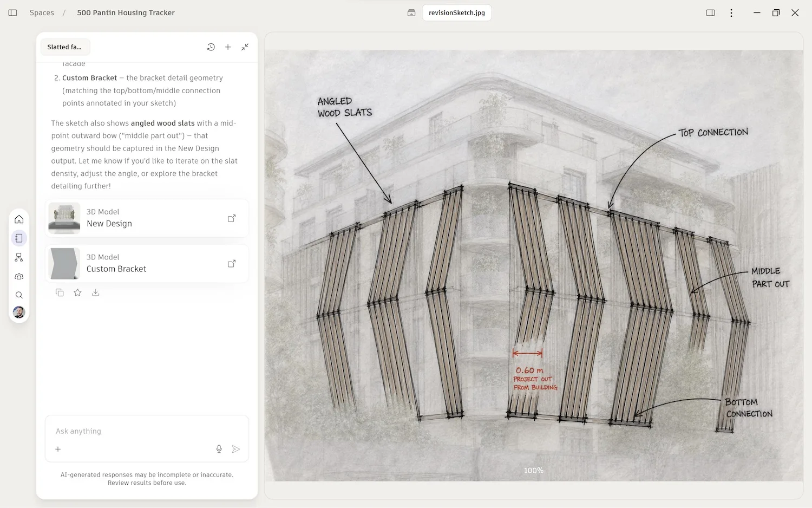Navigate to Spaces breadcrumb
Screen dimensions: 812x508
(42, 12)
